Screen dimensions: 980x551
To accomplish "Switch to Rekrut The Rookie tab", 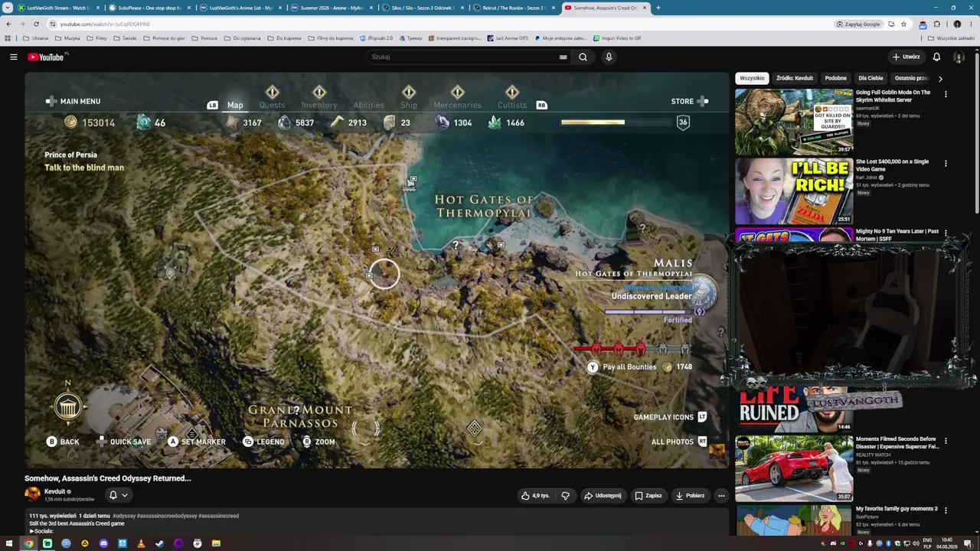I will [x=514, y=8].
